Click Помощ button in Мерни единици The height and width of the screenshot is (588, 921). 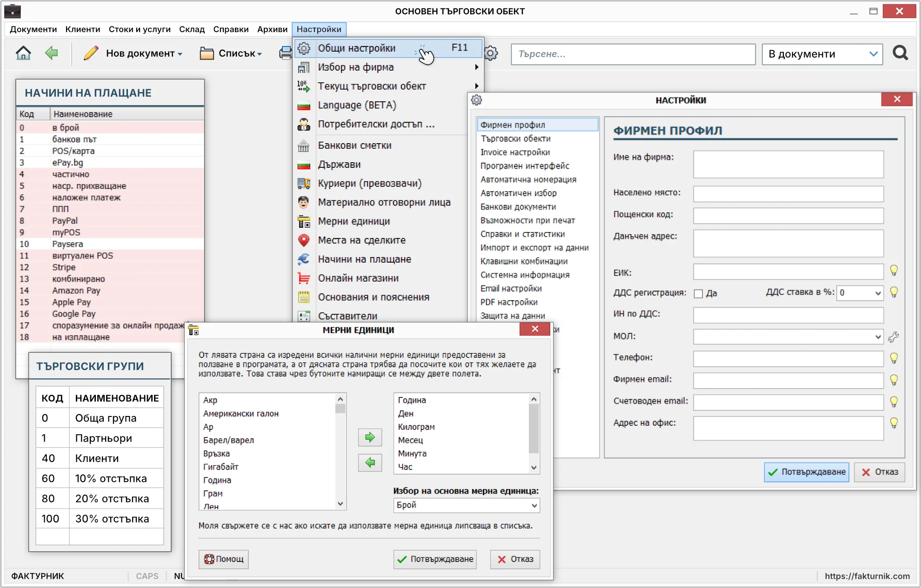(224, 559)
